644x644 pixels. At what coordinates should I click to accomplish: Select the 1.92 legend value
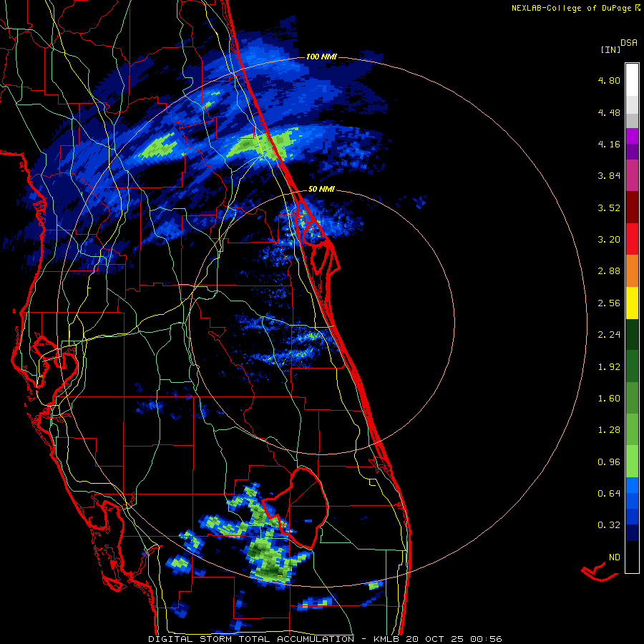(609, 367)
